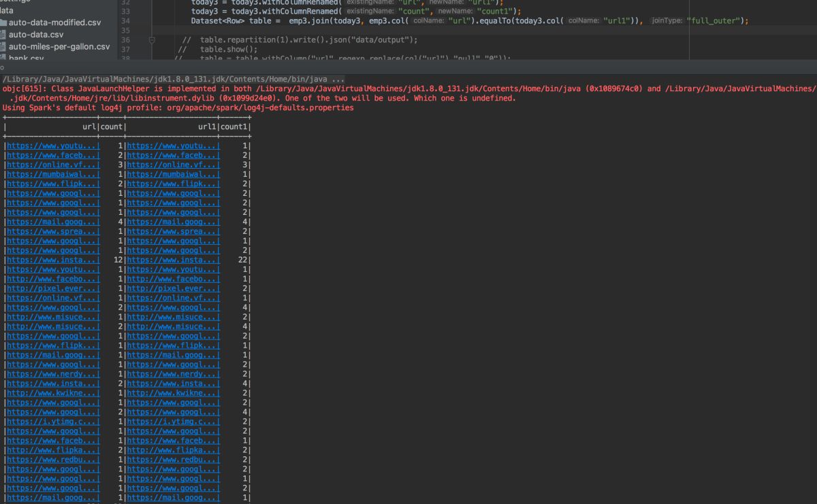The image size is (817, 504).
Task: Open the https://mumbaiwal... link in url1 column
Action: 173,174
